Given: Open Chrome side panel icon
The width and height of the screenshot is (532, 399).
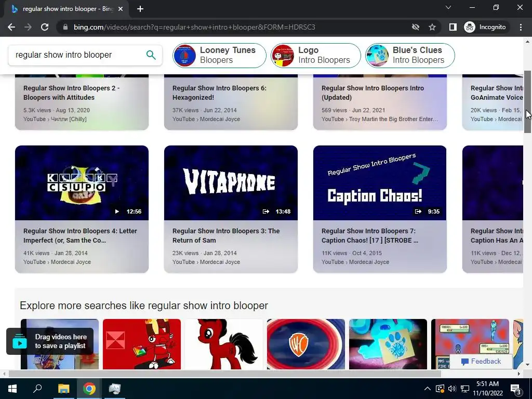Looking at the screenshot, I should pos(453,27).
